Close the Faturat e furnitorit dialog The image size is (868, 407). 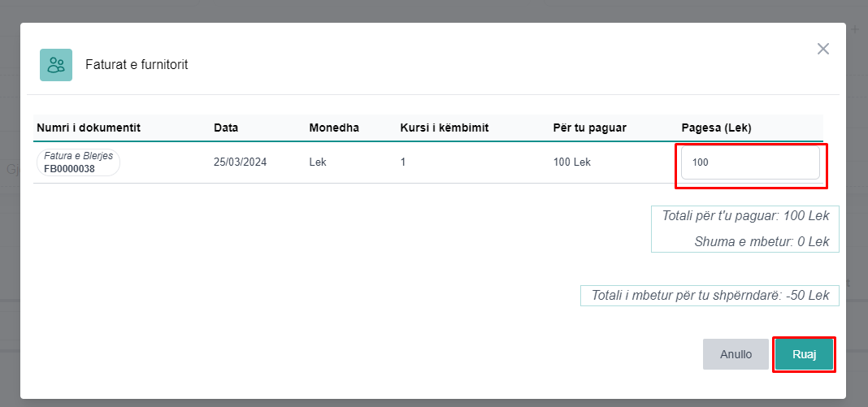[x=823, y=49]
